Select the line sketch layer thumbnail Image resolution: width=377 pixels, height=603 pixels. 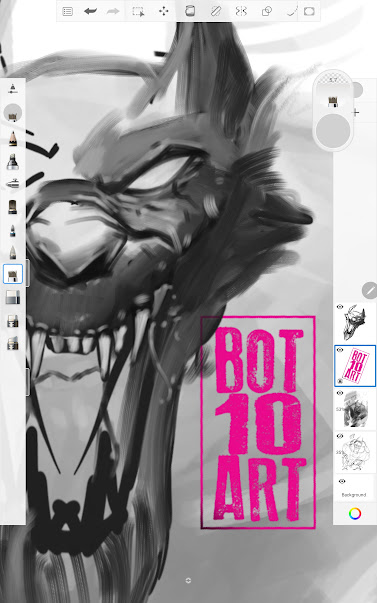(x=355, y=452)
